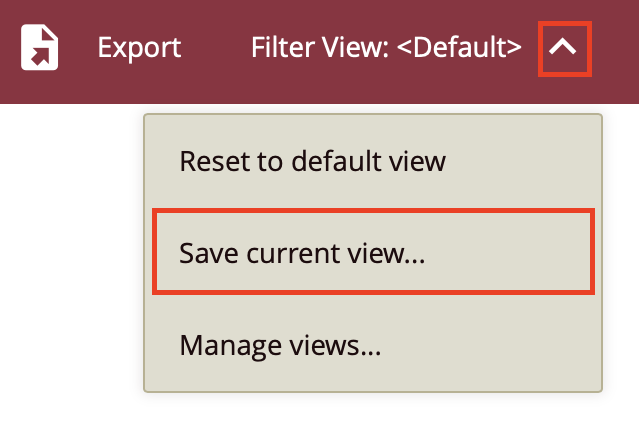Choose Save current view... menu entry
The width and height of the screenshot is (639, 427).
click(x=303, y=253)
